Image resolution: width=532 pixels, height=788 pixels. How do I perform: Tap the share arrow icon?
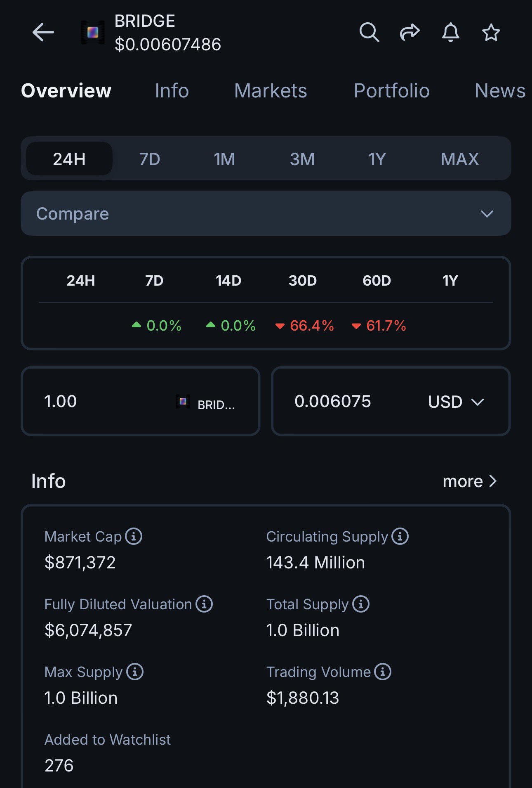click(410, 32)
